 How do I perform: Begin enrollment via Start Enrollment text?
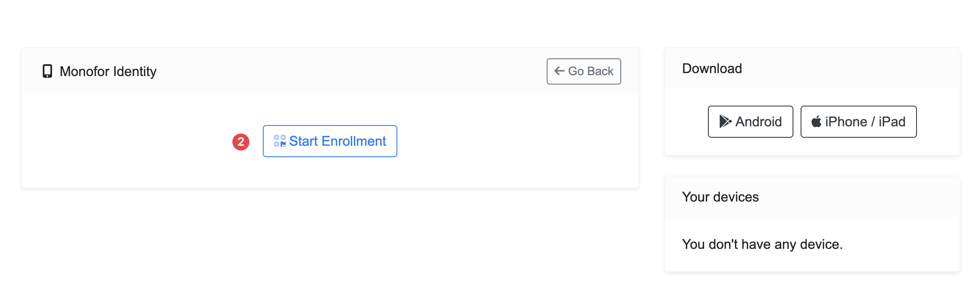[337, 141]
